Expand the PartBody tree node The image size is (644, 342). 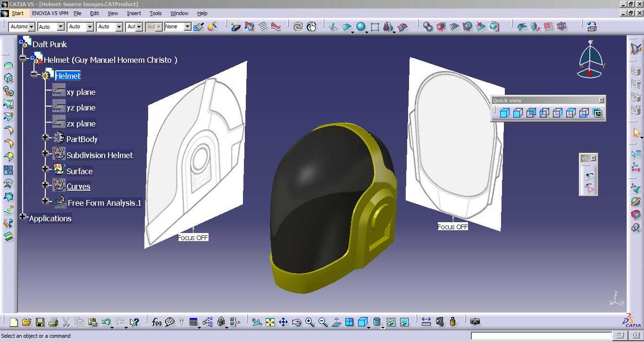tap(45, 138)
